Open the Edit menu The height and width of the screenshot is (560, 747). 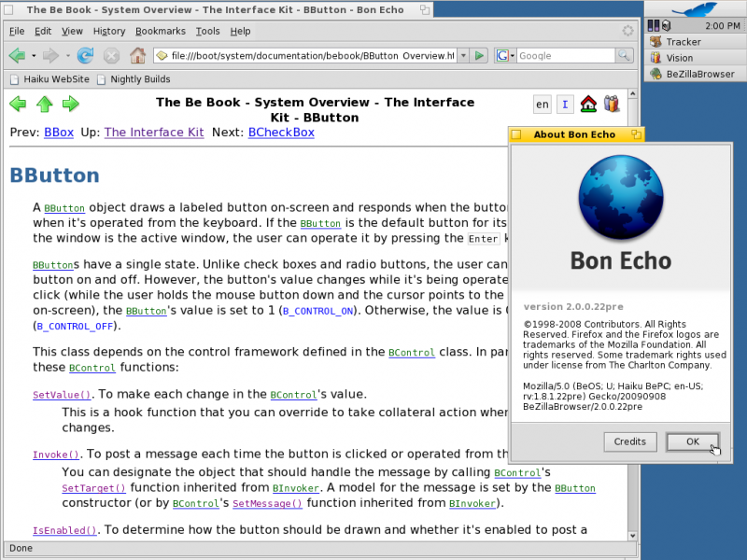43,31
